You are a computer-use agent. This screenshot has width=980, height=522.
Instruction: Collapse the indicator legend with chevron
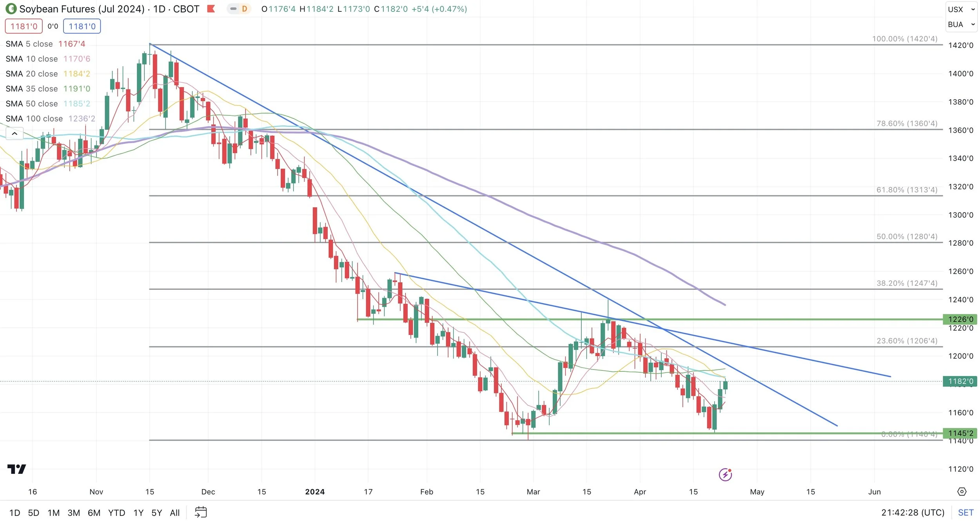coord(15,134)
